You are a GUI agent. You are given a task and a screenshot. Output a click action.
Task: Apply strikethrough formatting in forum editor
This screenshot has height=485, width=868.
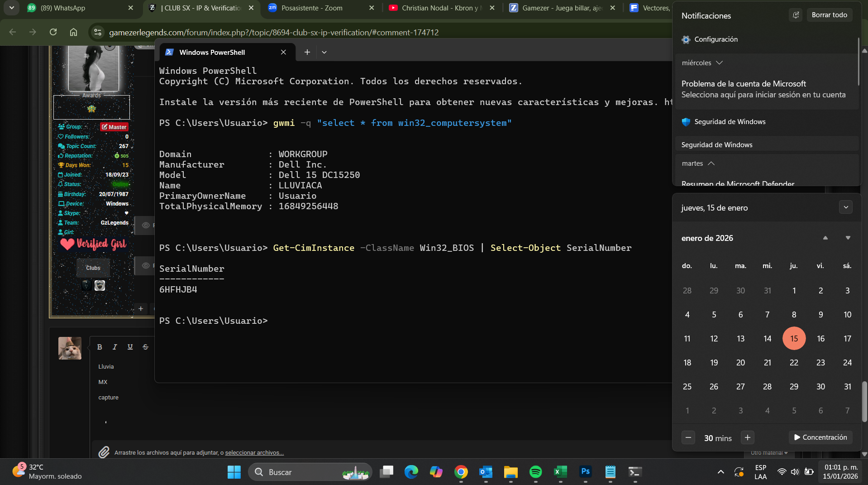(145, 347)
